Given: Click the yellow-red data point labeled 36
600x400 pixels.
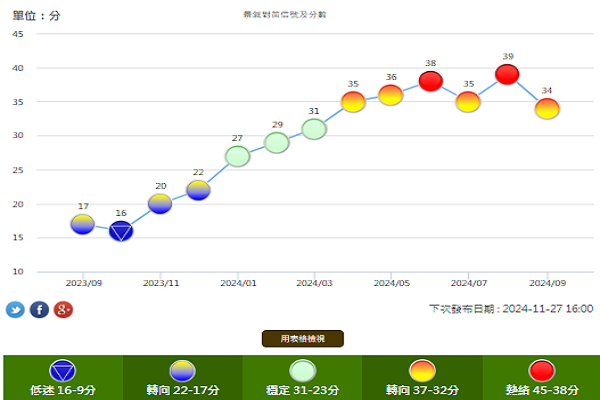Looking at the screenshot, I should 391,95.
